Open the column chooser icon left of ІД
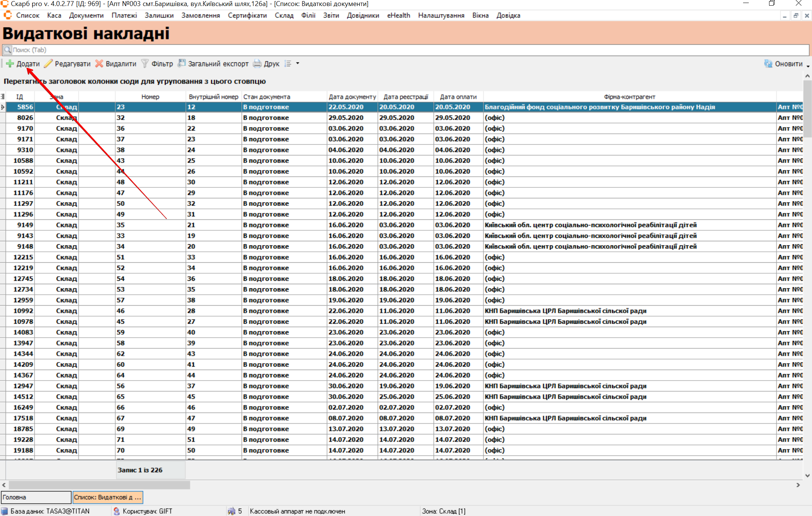The width and height of the screenshot is (812, 516). 3,97
